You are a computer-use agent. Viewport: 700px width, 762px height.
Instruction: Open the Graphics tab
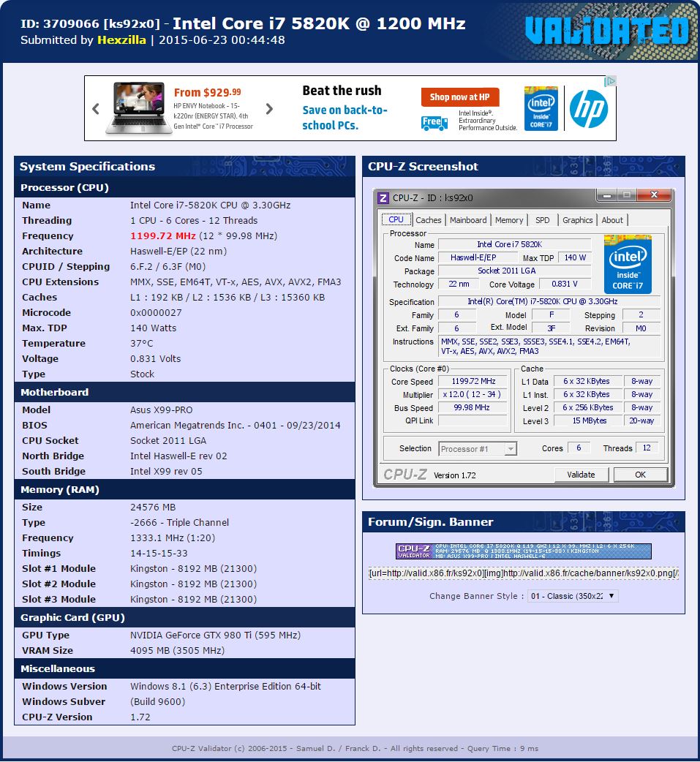click(x=578, y=220)
